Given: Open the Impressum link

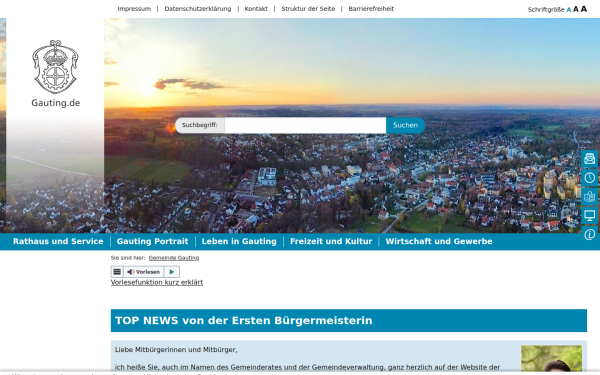Looking at the screenshot, I should point(134,9).
